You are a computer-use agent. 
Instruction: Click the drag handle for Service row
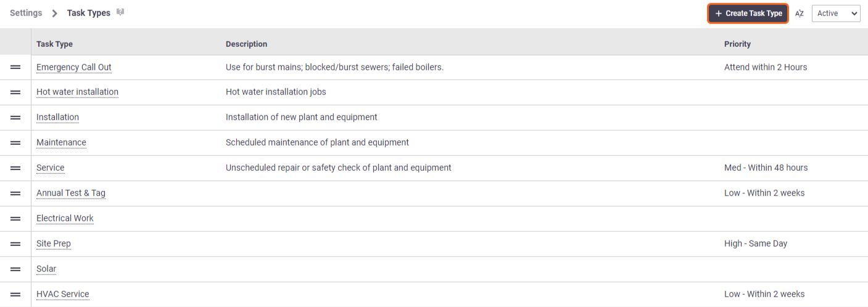coord(15,168)
